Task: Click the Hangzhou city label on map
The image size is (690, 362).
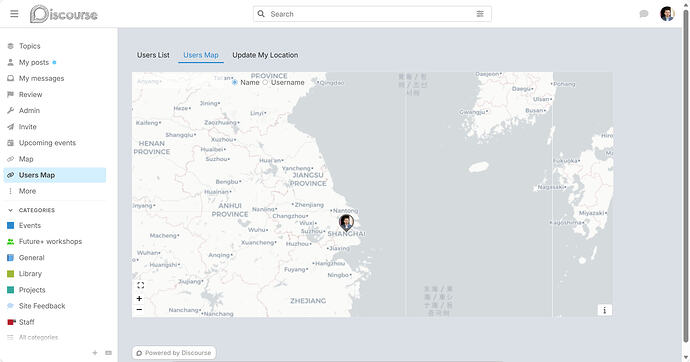Action: (x=330, y=263)
